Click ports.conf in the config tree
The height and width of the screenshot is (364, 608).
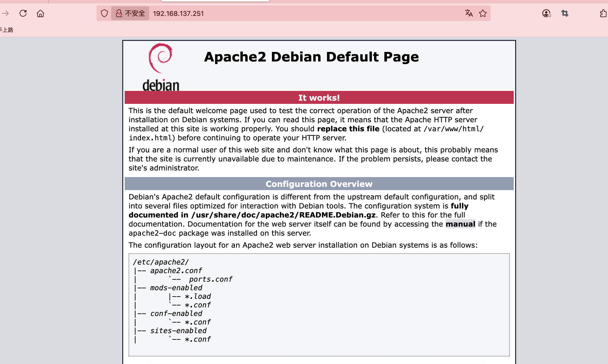pyautogui.click(x=211, y=279)
